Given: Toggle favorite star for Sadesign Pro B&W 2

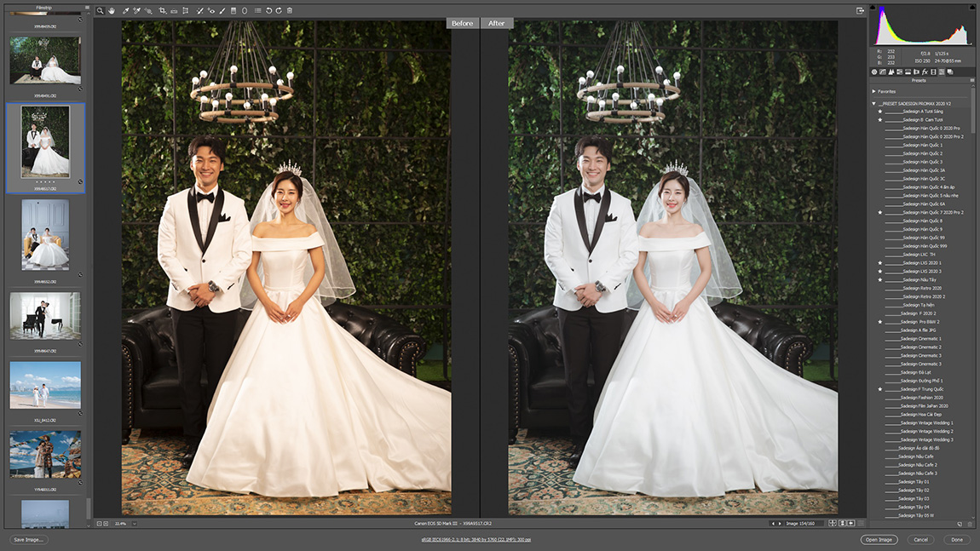Looking at the screenshot, I should click(880, 322).
